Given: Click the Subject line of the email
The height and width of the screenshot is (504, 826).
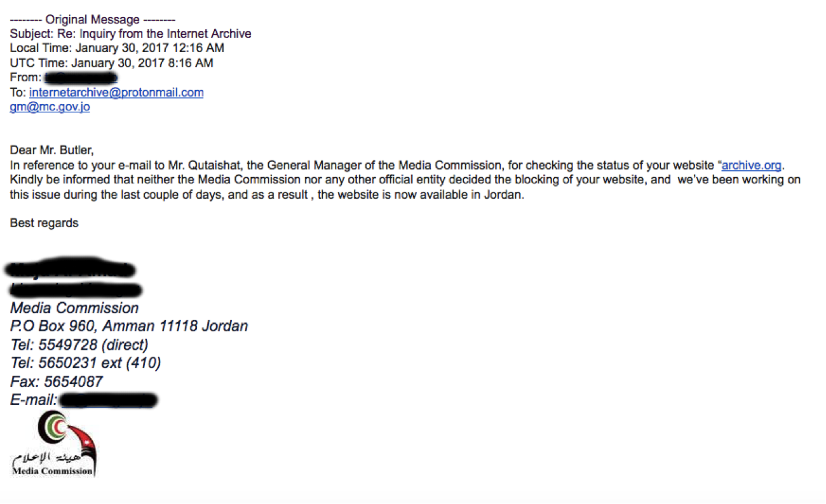Looking at the screenshot, I should [130, 34].
